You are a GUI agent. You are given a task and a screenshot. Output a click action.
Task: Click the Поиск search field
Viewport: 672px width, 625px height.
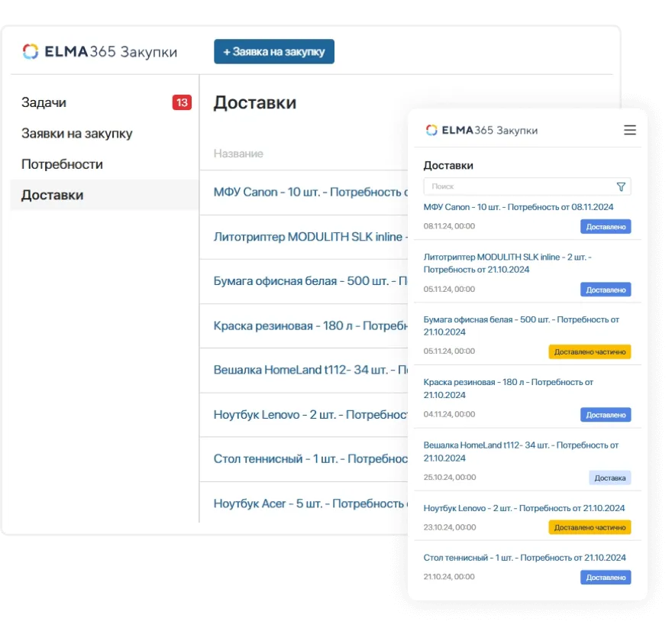point(519,186)
